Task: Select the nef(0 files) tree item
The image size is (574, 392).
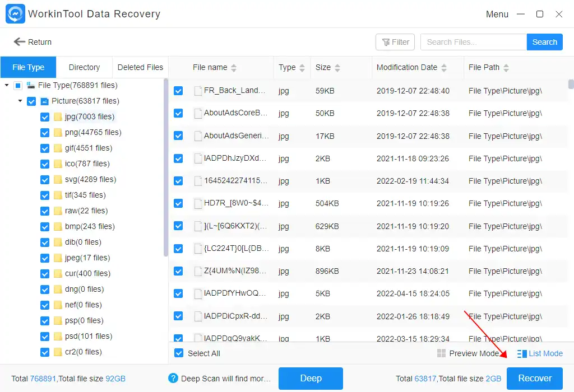Action: [84, 305]
